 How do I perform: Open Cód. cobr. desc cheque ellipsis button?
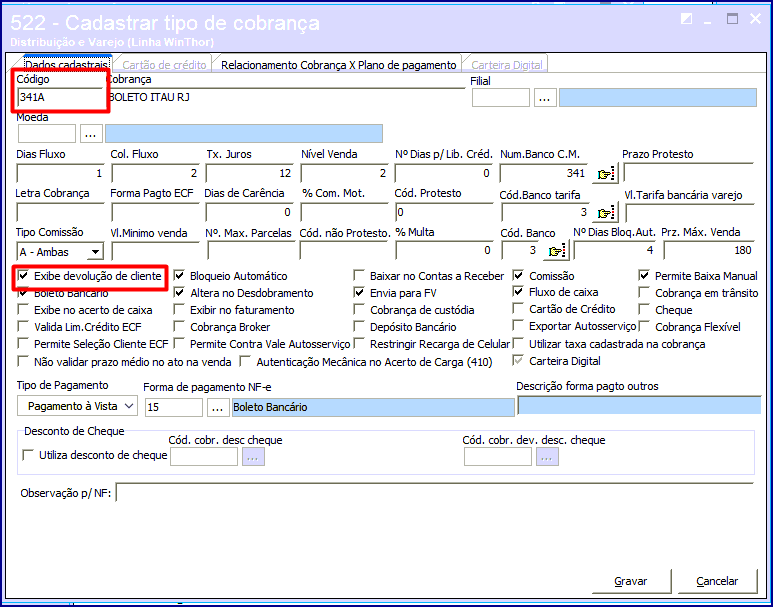(253, 457)
